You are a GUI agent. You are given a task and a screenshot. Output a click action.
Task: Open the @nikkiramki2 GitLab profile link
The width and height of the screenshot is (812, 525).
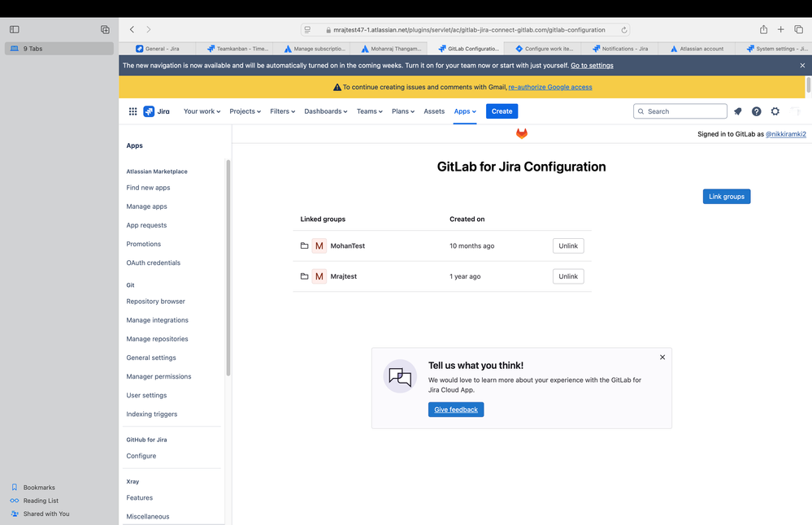click(786, 134)
